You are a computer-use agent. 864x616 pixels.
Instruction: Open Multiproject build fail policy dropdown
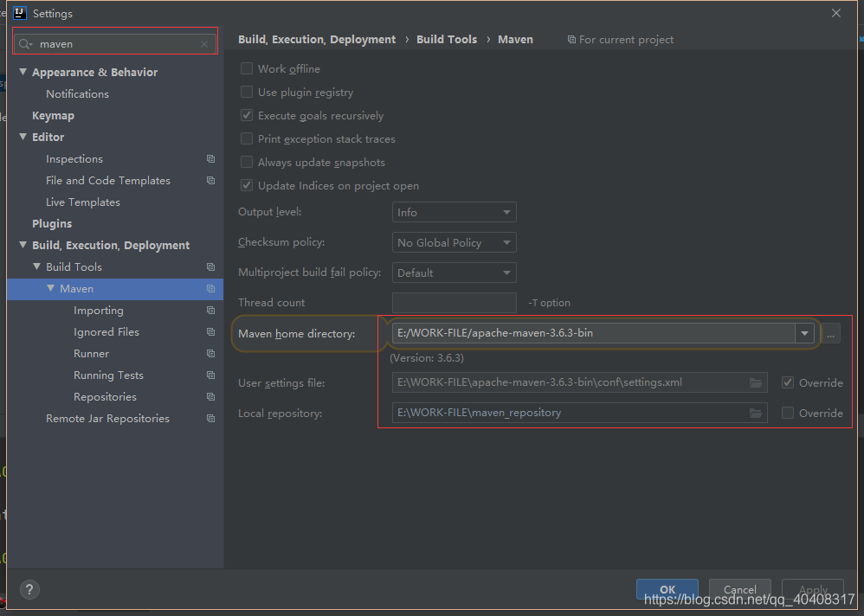[x=454, y=273]
